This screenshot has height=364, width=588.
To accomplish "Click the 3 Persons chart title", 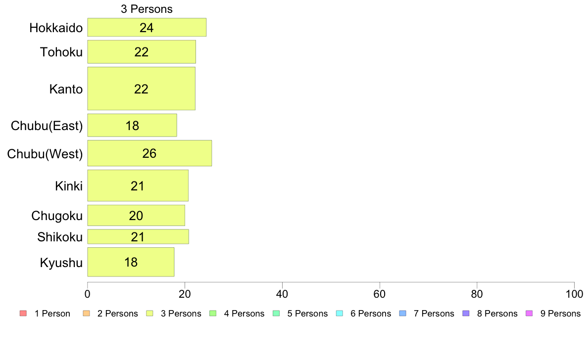I will pyautogui.click(x=147, y=9).
